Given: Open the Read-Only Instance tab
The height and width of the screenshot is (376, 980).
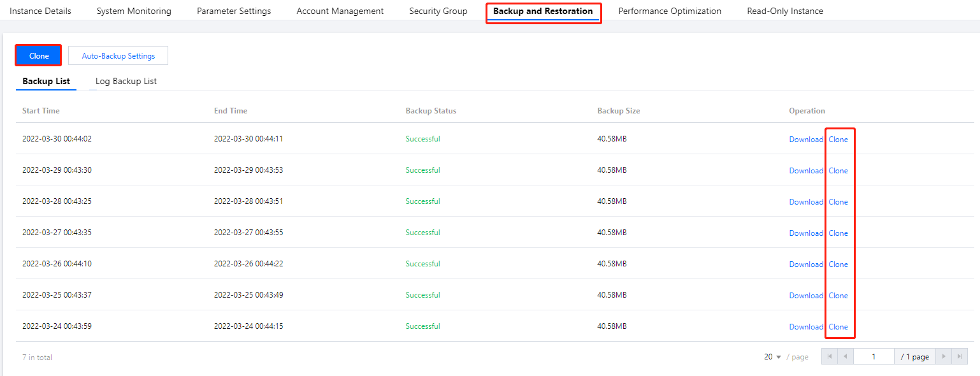Looking at the screenshot, I should click(x=785, y=11).
